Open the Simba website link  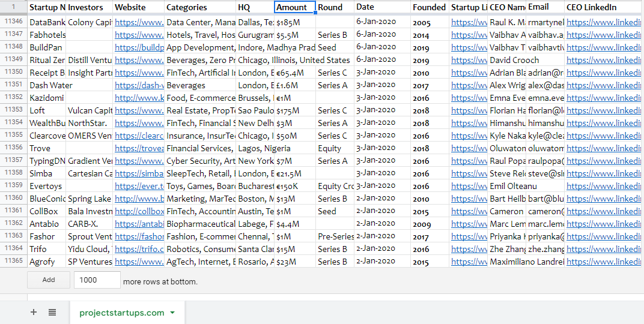(139, 174)
